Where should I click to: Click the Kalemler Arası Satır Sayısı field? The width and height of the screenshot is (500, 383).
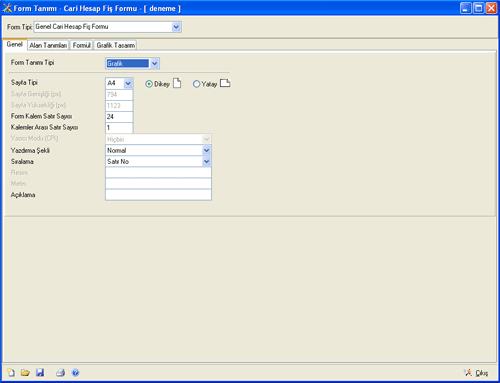[x=119, y=128]
